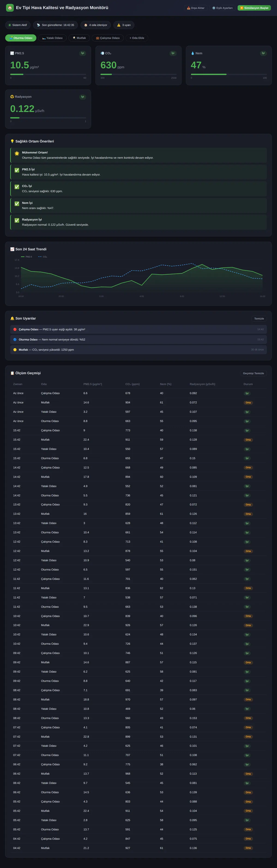The image size is (277, 868).
Task: Switch to the Mutfak tab
Action: point(79,38)
